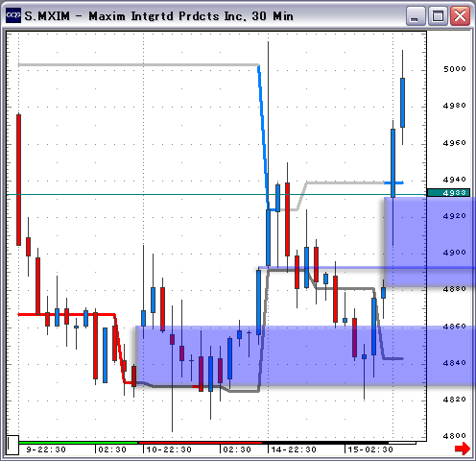Click the 4880 price axis label
The image size is (476, 461).
click(455, 289)
